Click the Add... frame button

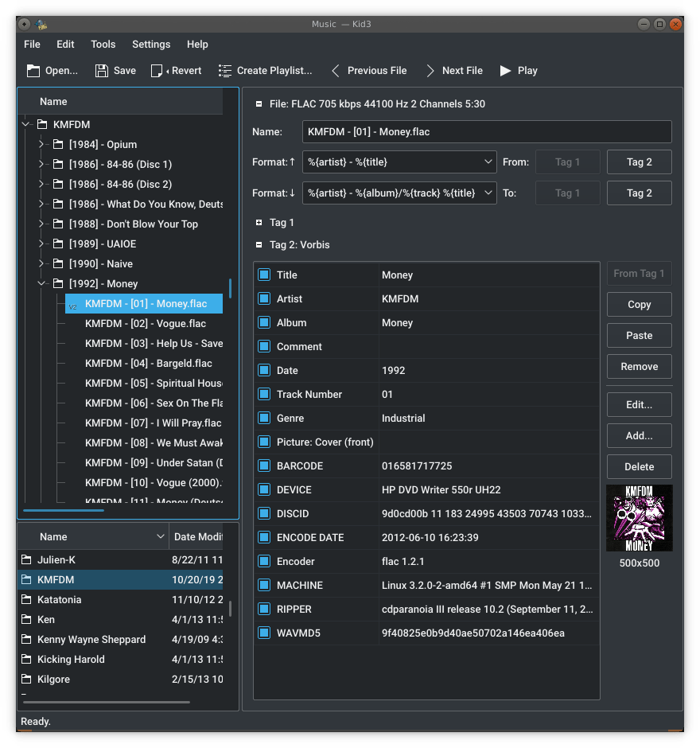coord(639,435)
